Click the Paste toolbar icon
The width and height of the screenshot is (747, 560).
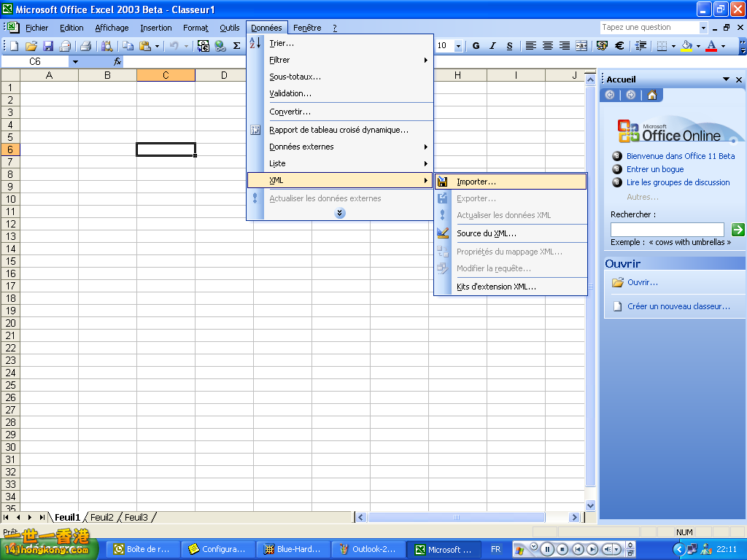tap(145, 46)
